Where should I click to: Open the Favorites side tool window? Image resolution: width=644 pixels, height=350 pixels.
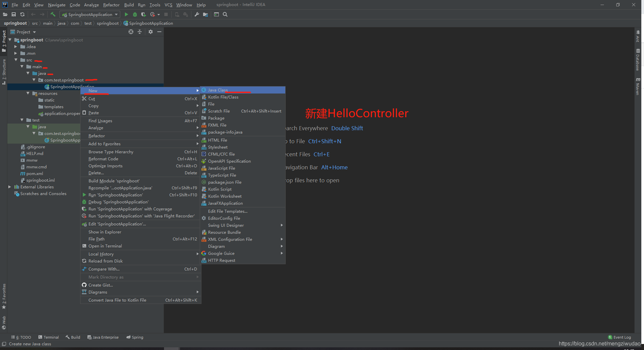(x=4, y=296)
